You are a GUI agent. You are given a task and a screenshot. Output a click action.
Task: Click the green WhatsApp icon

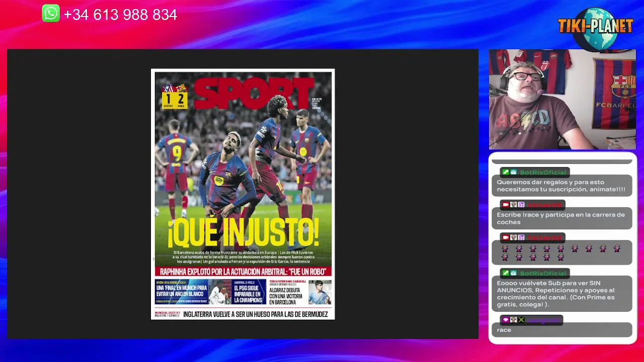tap(51, 14)
